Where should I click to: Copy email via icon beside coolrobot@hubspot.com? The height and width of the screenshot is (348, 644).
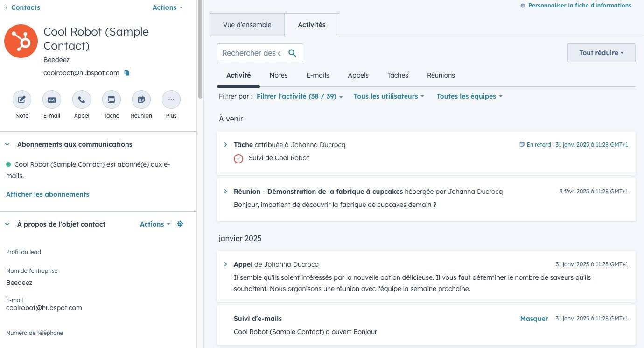tap(126, 73)
